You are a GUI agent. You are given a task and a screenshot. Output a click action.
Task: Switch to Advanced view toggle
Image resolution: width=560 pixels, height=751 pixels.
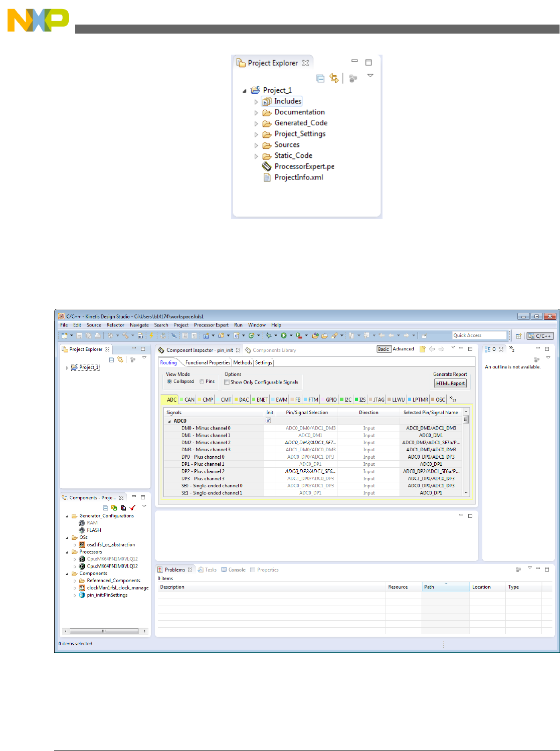[x=404, y=349]
